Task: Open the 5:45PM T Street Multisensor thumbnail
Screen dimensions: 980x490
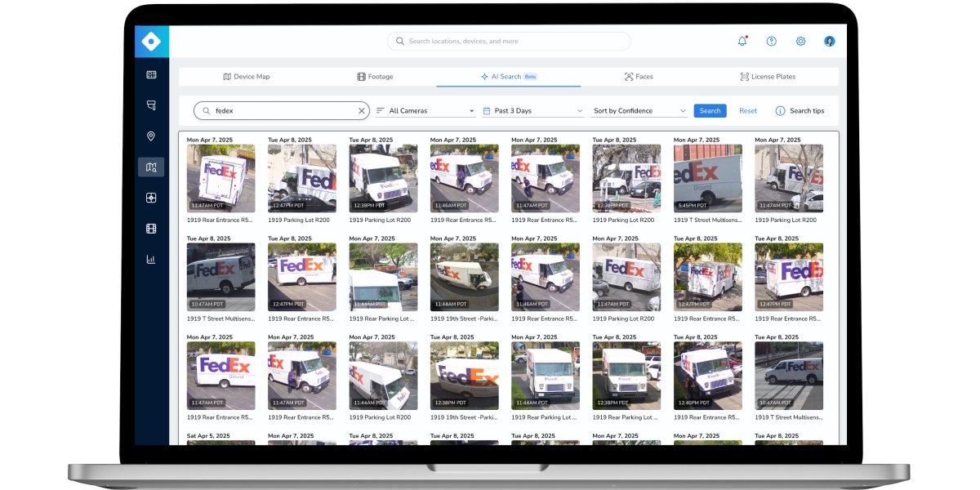Action: [708, 179]
